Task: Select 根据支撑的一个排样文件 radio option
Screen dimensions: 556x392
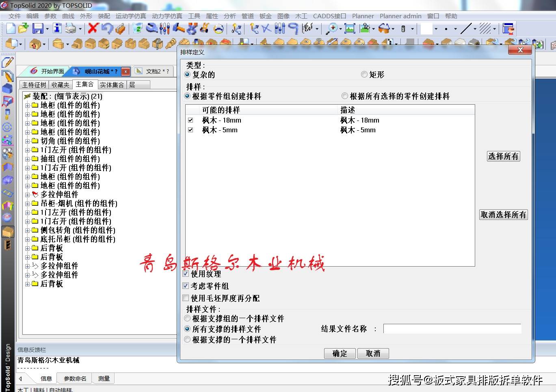Action: (187, 340)
